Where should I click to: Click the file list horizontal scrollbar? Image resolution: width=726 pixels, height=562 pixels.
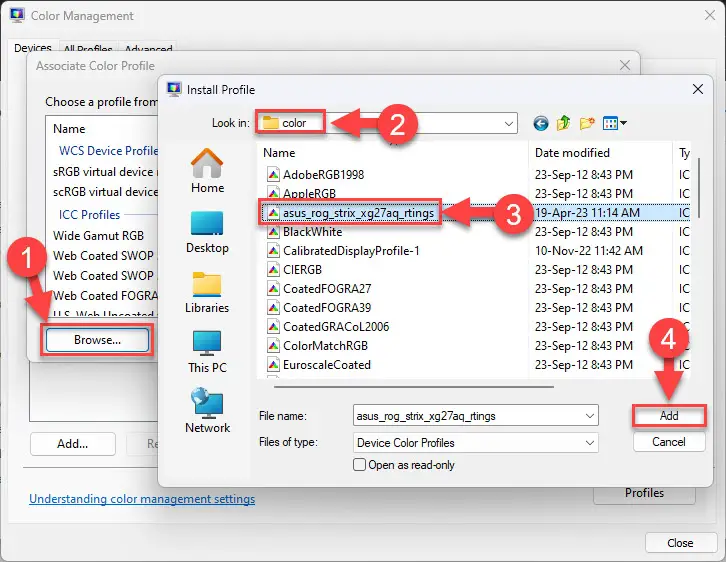point(413,386)
